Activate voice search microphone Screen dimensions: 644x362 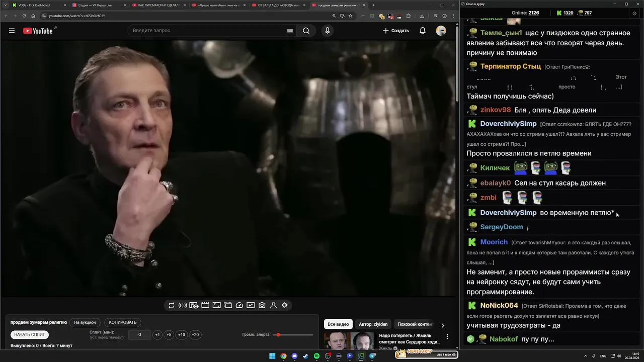coord(328,31)
